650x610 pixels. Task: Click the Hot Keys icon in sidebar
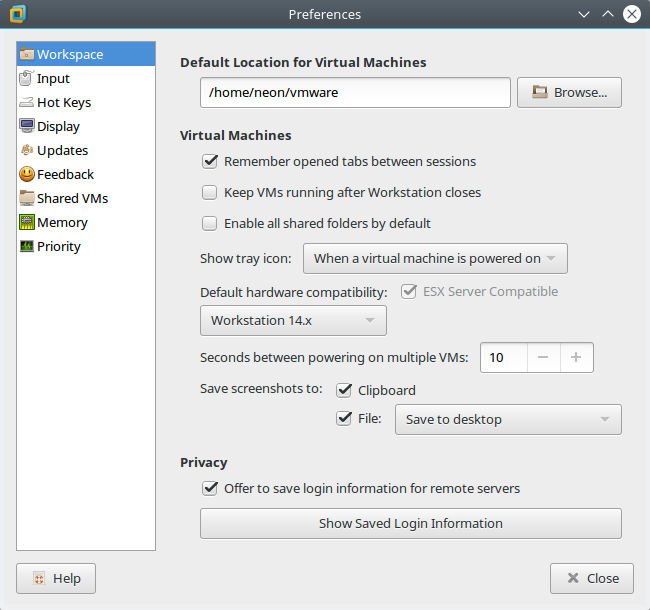point(27,102)
